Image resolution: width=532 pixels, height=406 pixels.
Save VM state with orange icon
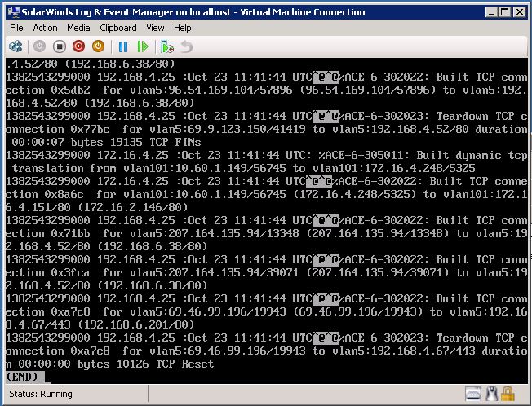(99, 46)
